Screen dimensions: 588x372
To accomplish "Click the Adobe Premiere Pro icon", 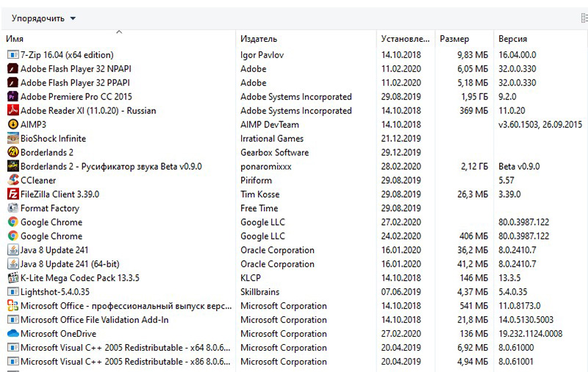I will 12,96.
